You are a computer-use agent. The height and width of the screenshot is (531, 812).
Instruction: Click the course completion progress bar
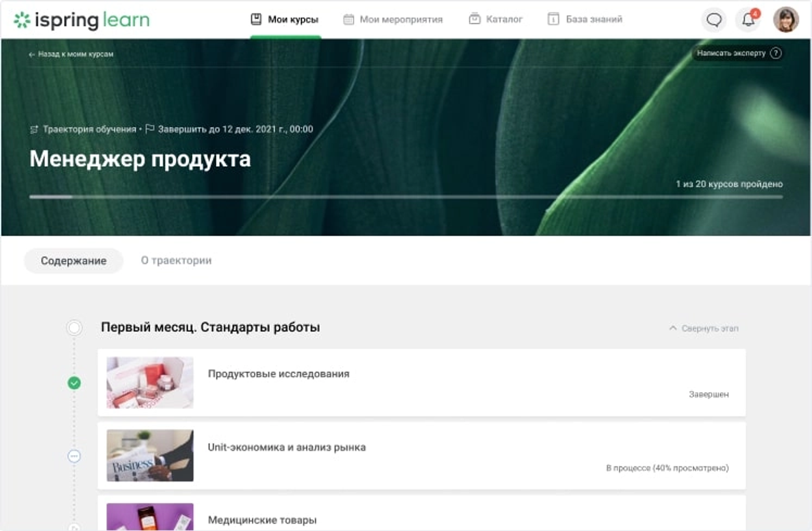[x=406, y=196]
